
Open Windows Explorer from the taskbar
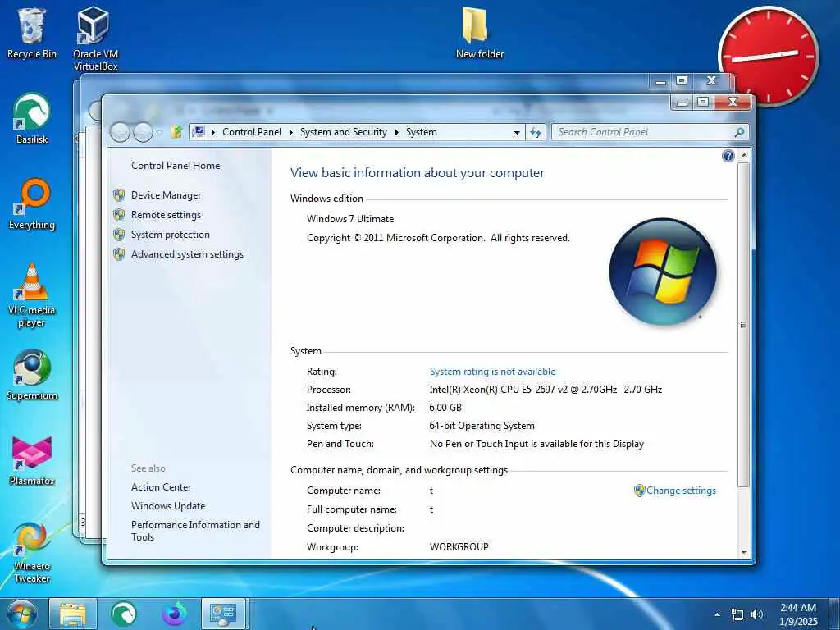click(73, 614)
